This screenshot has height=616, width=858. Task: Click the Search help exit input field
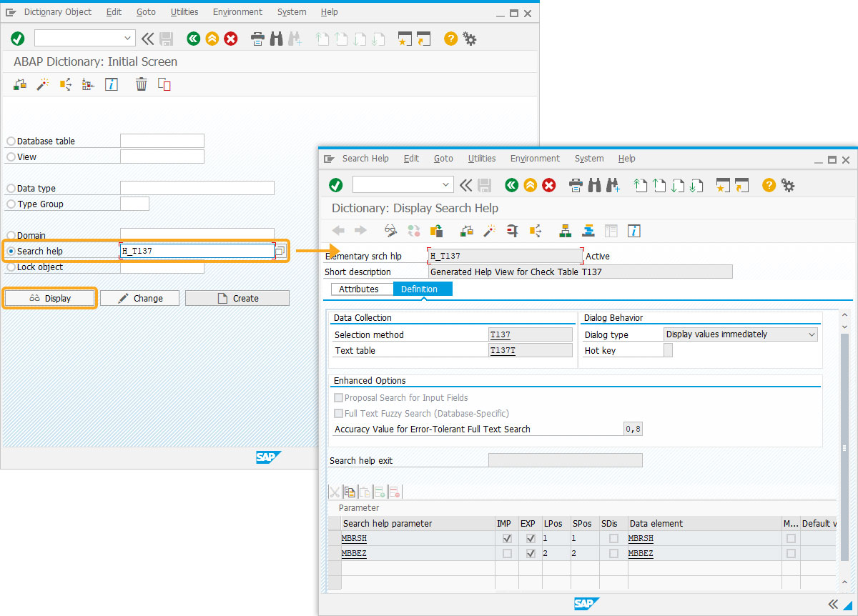[x=565, y=460]
